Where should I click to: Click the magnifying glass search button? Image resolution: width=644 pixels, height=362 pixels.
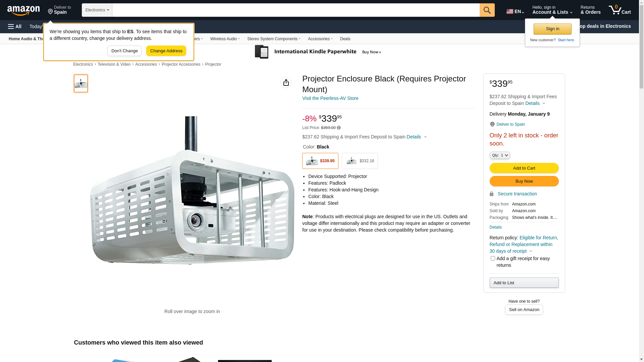tap(487, 10)
